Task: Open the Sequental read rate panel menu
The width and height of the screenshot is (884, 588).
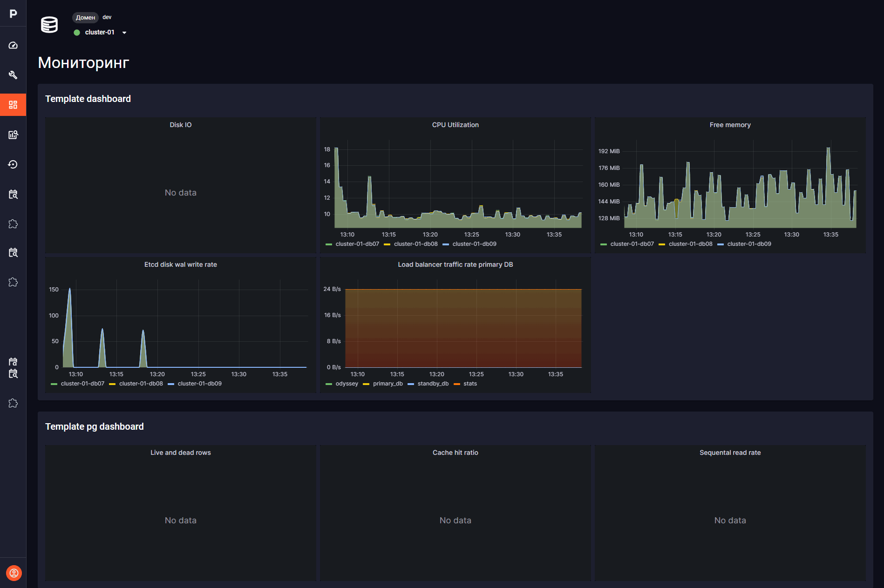Action: tap(730, 453)
